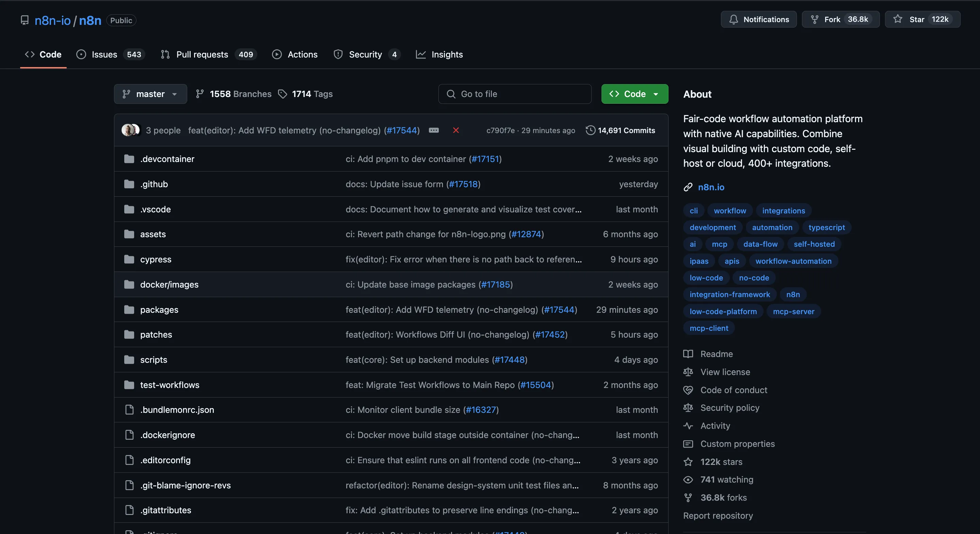Open the master branch dropdown
The height and width of the screenshot is (534, 980).
point(150,94)
